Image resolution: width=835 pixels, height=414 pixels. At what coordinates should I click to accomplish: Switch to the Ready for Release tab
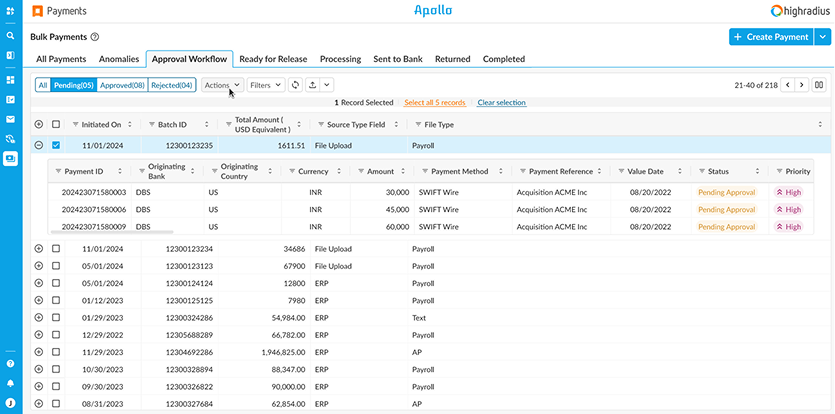tap(273, 59)
